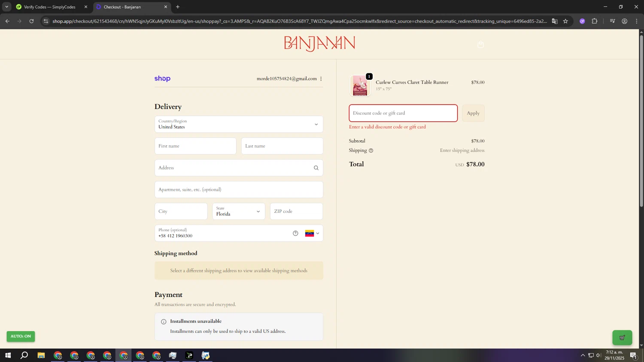Open PyCharm from the taskbar

(189, 355)
